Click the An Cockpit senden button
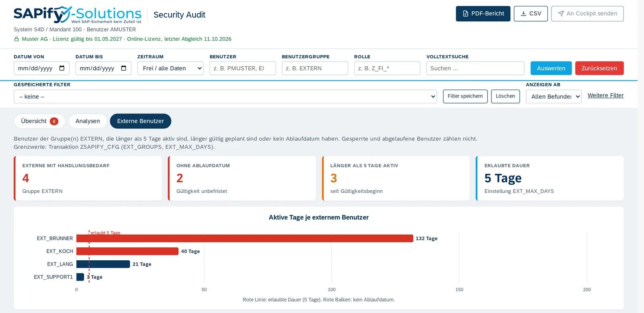Image resolution: width=644 pixels, height=313 pixels. (587, 14)
